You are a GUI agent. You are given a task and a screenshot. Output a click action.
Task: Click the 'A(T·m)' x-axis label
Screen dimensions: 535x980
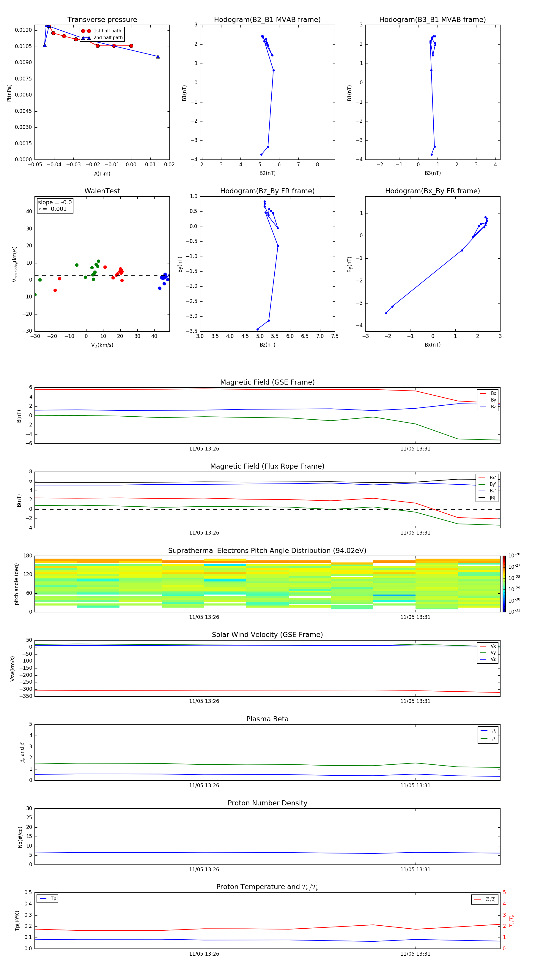click(x=102, y=173)
